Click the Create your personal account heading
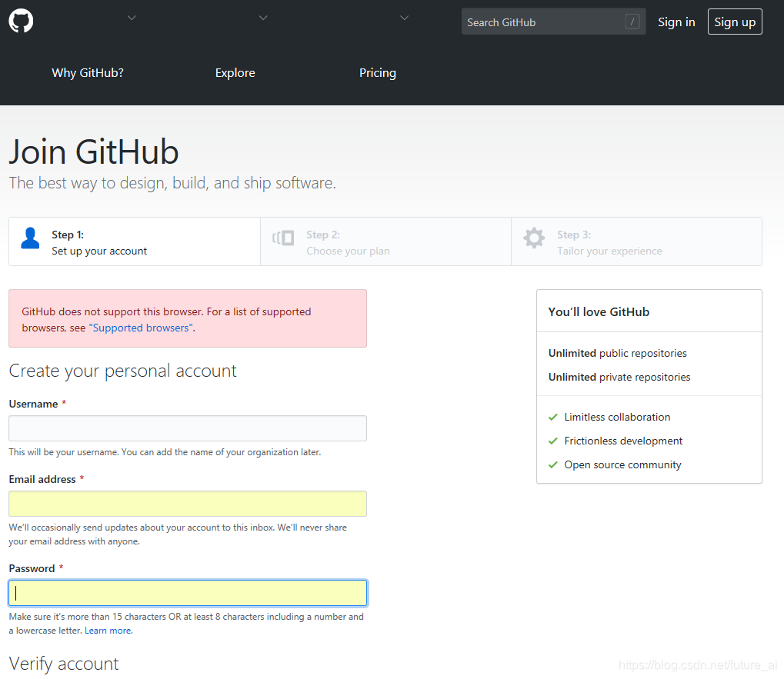784x679 pixels. pos(122,371)
